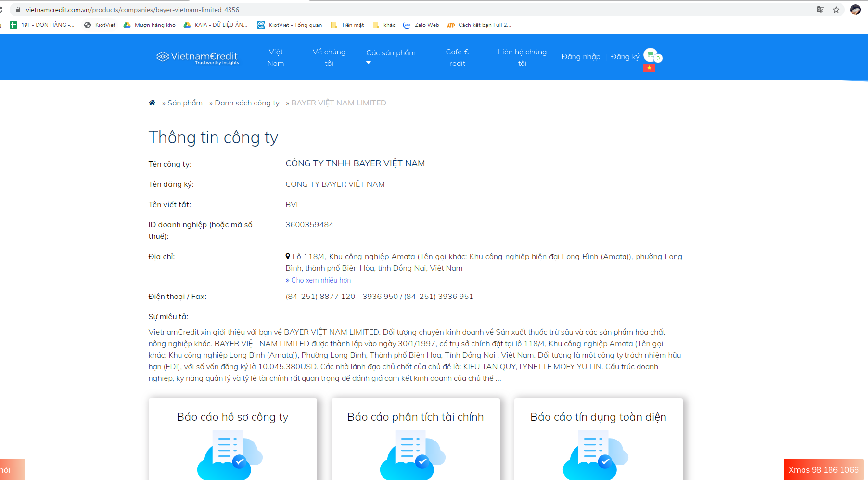Click the lock icon for site info

[x=18, y=10]
